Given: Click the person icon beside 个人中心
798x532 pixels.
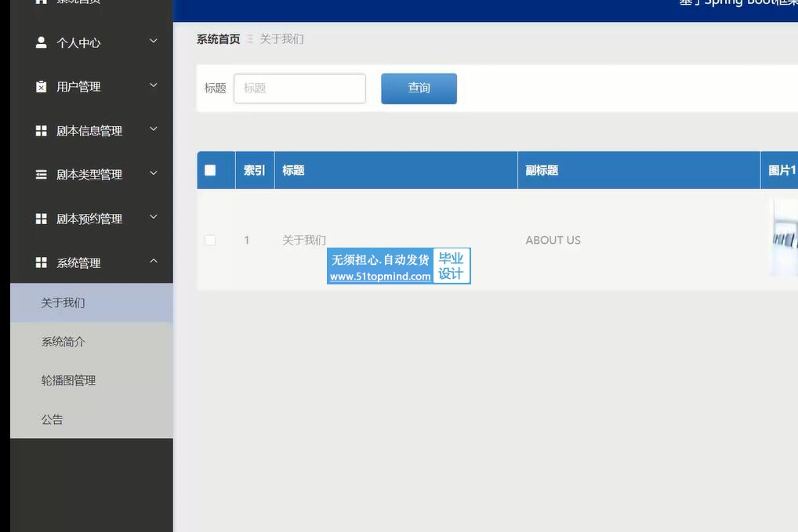Looking at the screenshot, I should 42,42.
